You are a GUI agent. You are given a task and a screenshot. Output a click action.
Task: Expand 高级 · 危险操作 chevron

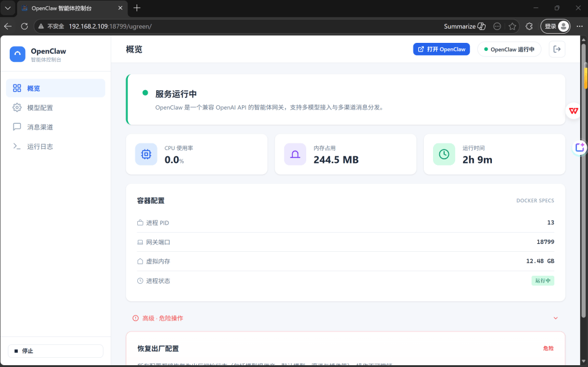556,318
